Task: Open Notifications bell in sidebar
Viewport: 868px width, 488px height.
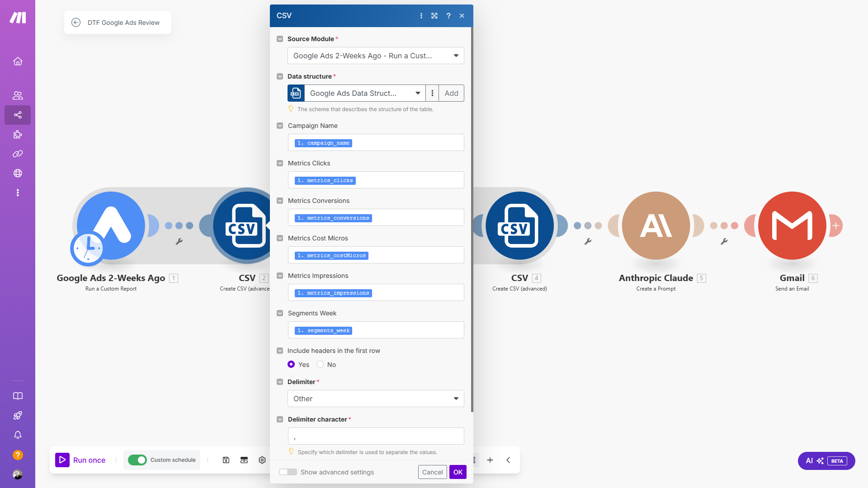Action: point(18,435)
